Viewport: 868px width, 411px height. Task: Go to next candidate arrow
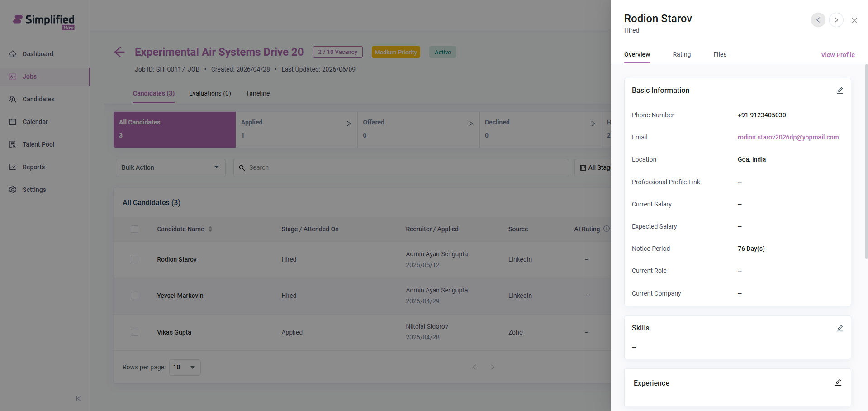point(836,20)
